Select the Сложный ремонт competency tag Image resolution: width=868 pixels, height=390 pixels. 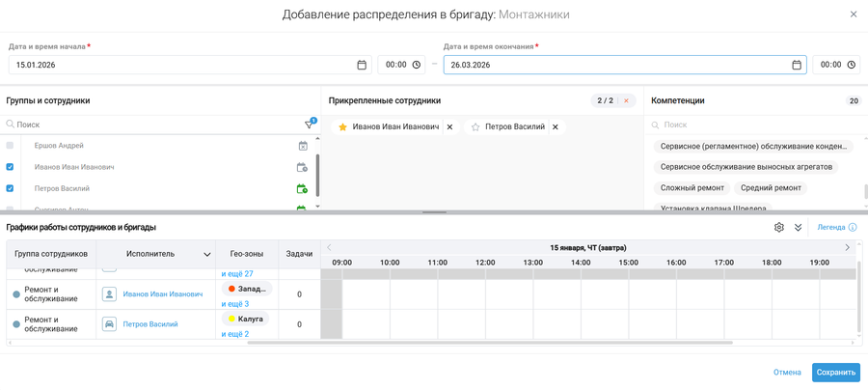pos(692,188)
